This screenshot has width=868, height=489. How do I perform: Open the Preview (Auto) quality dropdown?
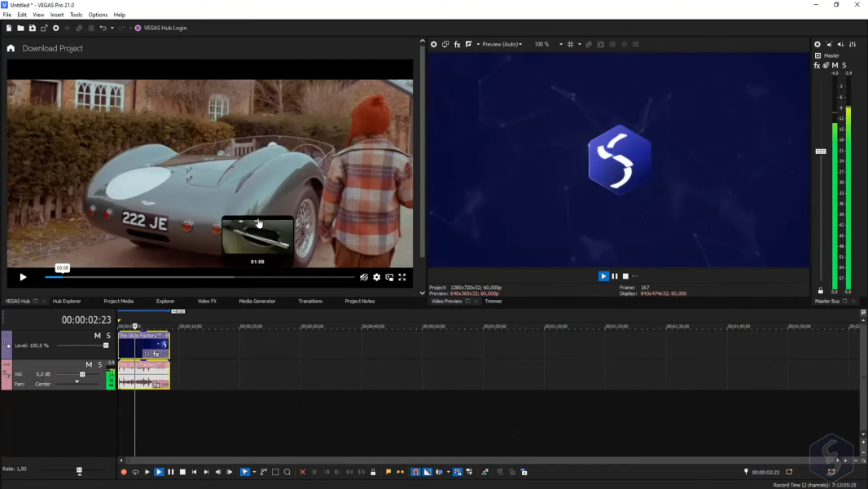[502, 44]
